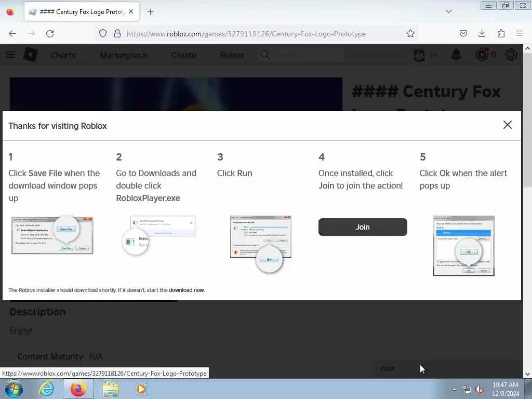Open the Robux balance icon
Image resolution: width=532 pixels, height=399 pixels.
[x=482, y=55]
